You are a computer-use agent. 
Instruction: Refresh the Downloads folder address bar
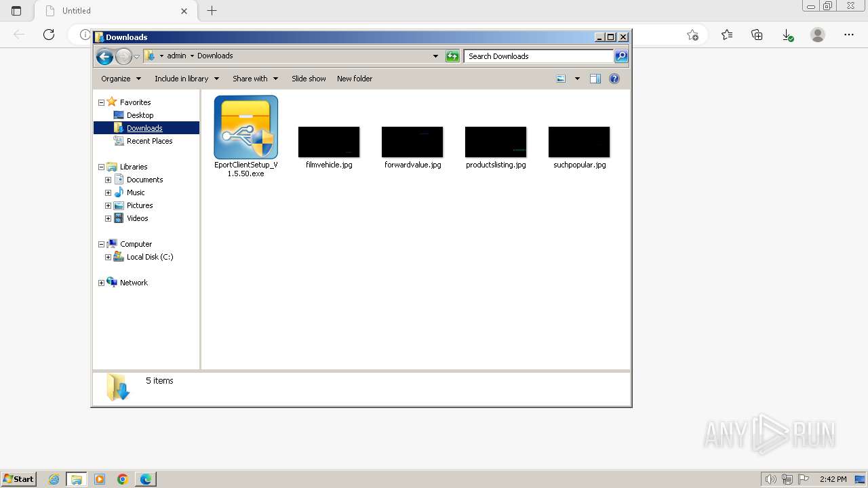click(452, 56)
